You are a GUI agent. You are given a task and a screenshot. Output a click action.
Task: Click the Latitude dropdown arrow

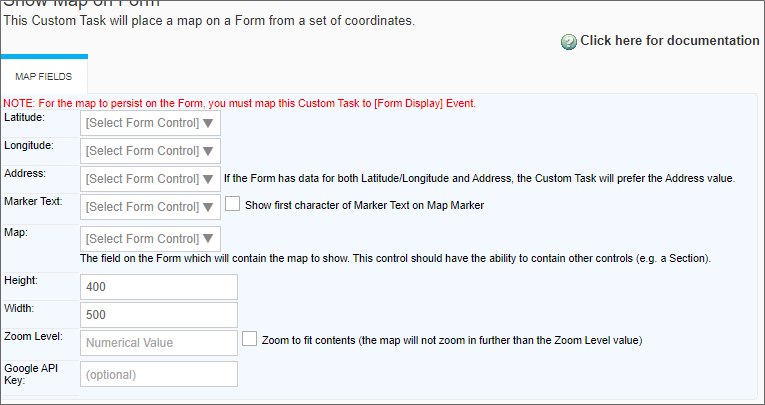coord(208,123)
